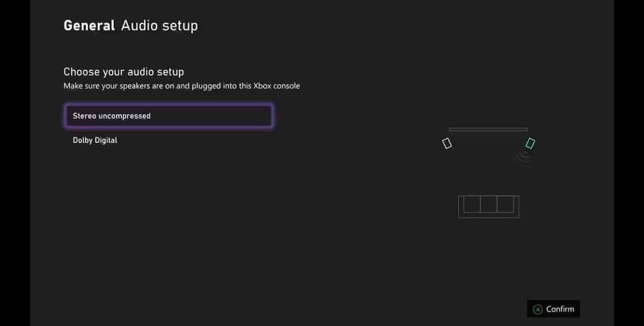This screenshot has height=326, width=644.
Task: Toggle the highlighted Stereo uncompressed selection
Action: tap(169, 115)
